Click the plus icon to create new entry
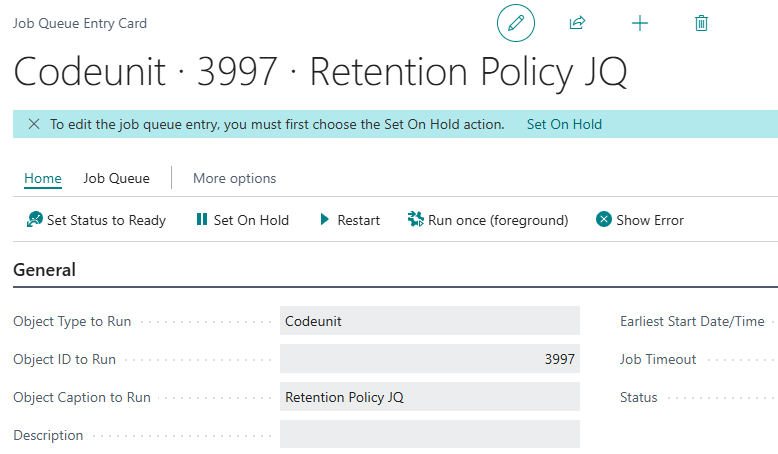This screenshot has width=778, height=454. click(640, 23)
